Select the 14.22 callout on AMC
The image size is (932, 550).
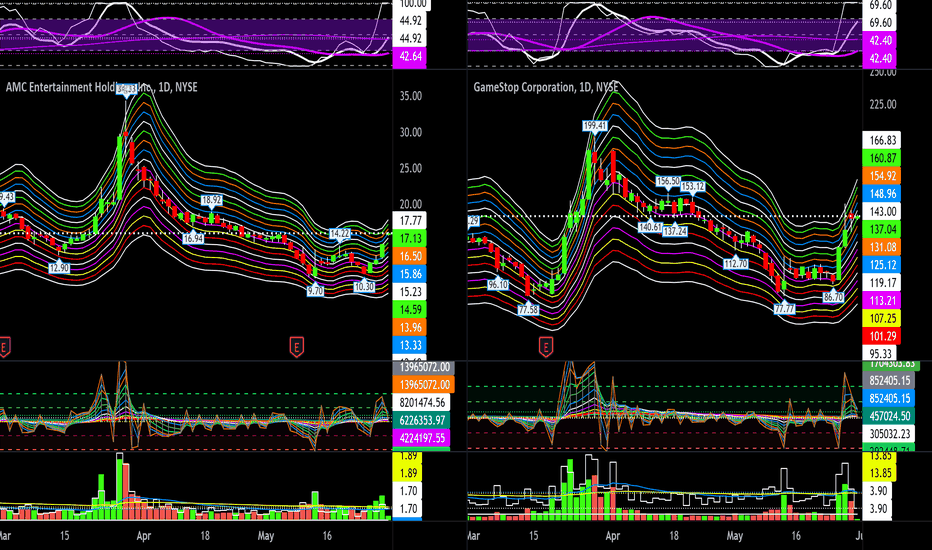(339, 234)
